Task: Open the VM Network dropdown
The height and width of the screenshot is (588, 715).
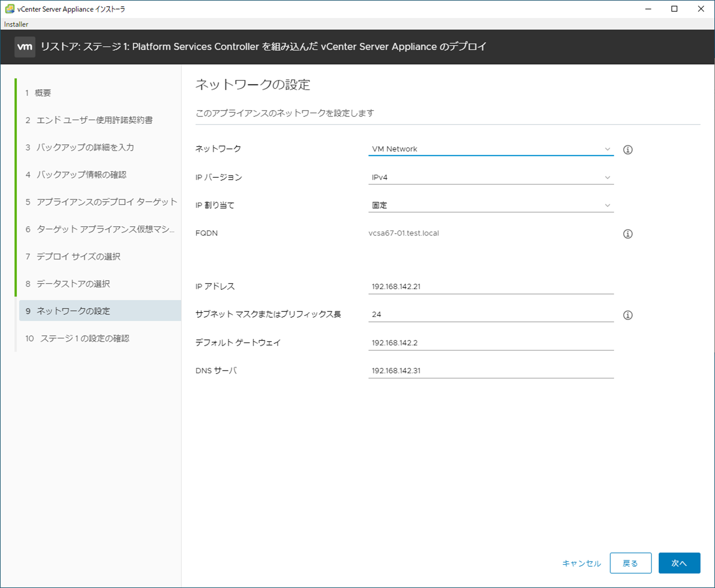Action: tap(491, 149)
